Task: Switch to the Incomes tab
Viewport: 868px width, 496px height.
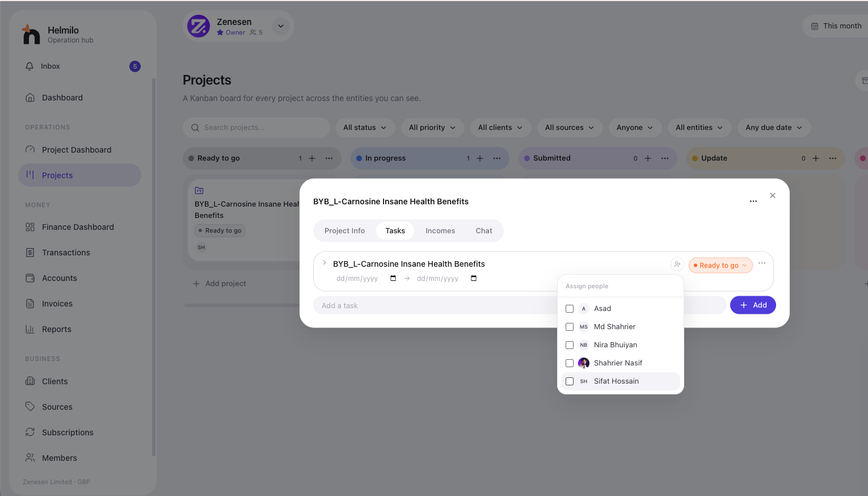Action: pyautogui.click(x=440, y=231)
